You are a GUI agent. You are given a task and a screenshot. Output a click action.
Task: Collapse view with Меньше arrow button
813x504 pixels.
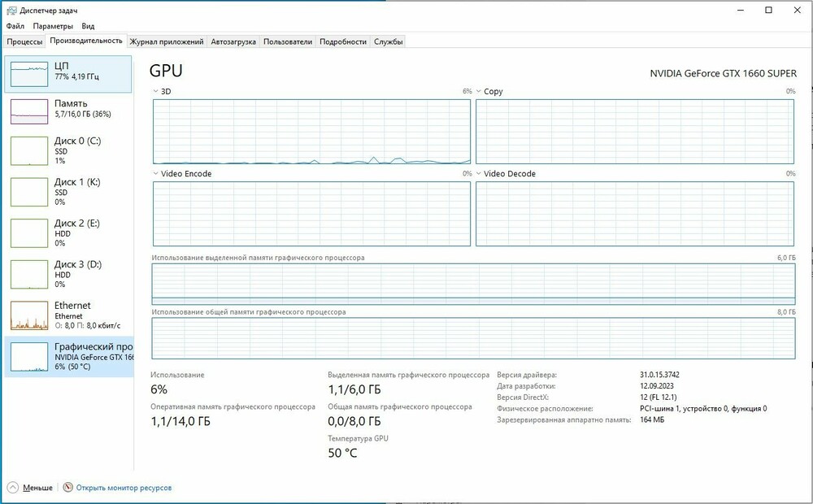click(x=12, y=488)
